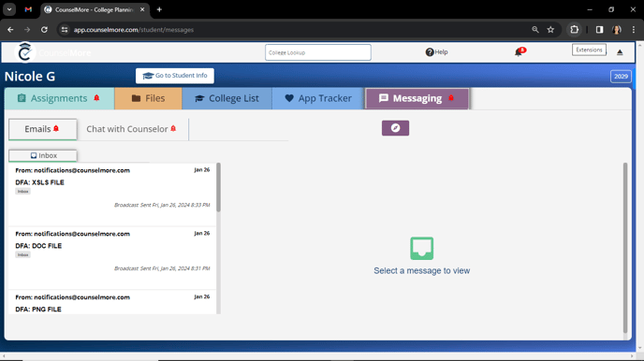Open the browser tab search chevron
644x361 pixels.
click(9, 9)
